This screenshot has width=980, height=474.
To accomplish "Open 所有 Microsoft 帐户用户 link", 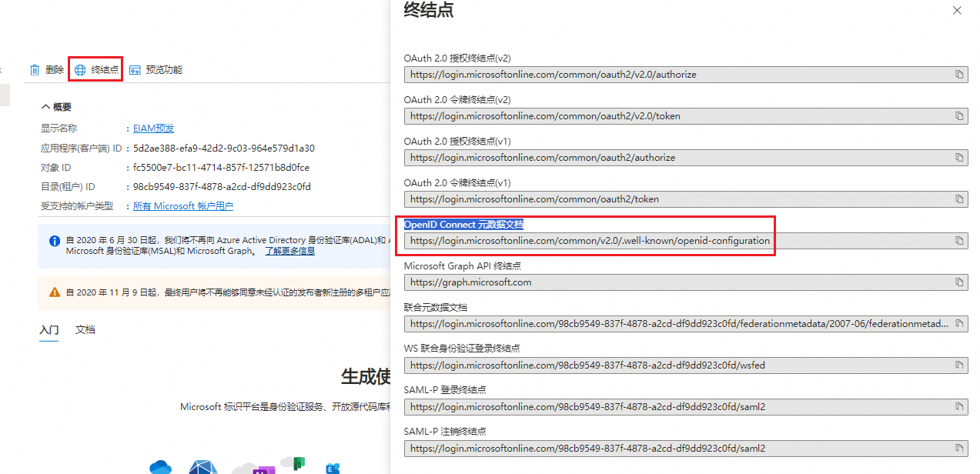I will pos(183,206).
